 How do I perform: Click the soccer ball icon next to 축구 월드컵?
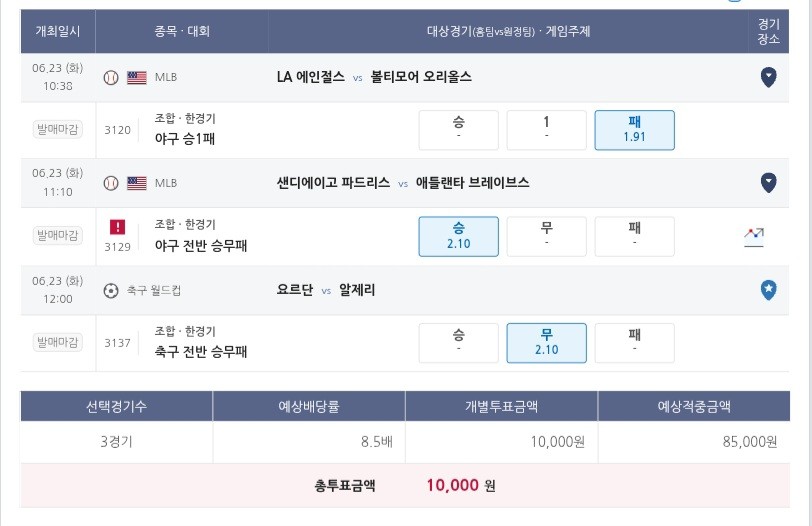tap(111, 290)
